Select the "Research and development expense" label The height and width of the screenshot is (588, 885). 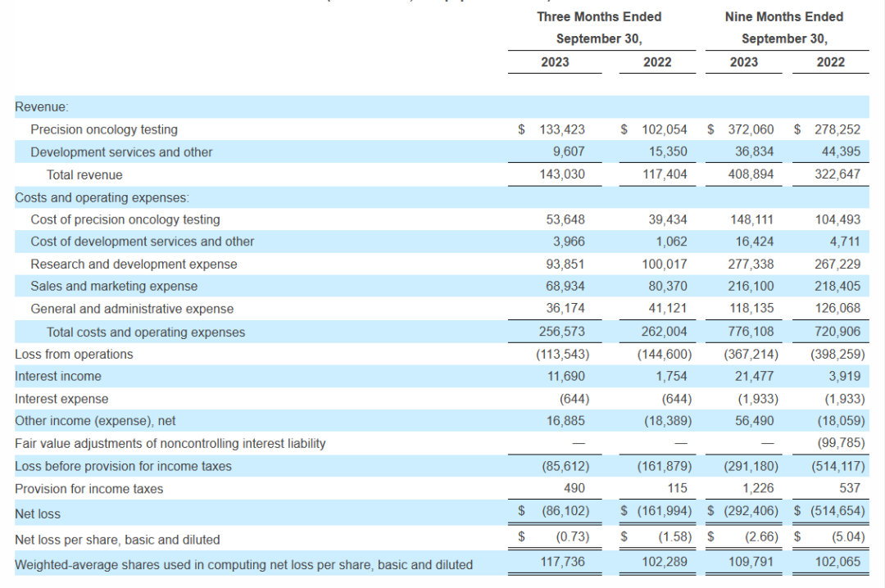click(x=134, y=264)
